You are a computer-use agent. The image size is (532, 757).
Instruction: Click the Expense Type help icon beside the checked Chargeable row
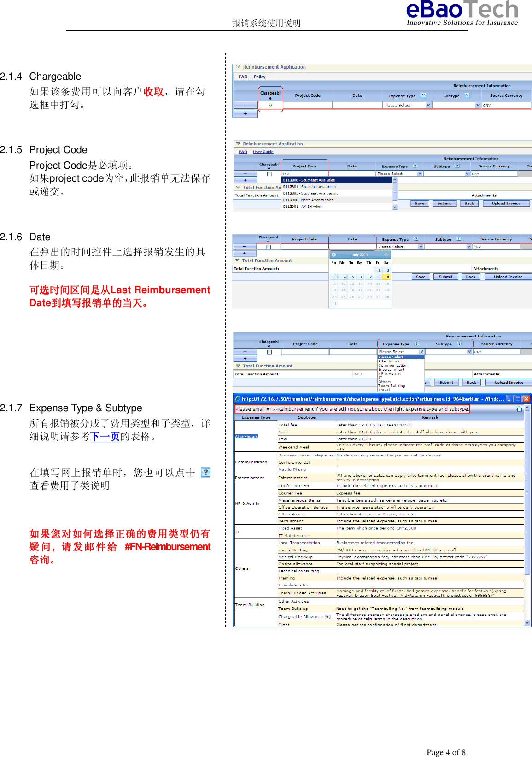423,95
